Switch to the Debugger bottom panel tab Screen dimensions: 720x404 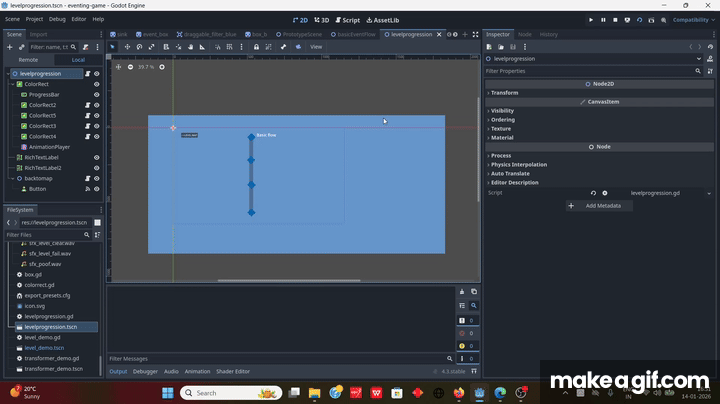point(145,371)
